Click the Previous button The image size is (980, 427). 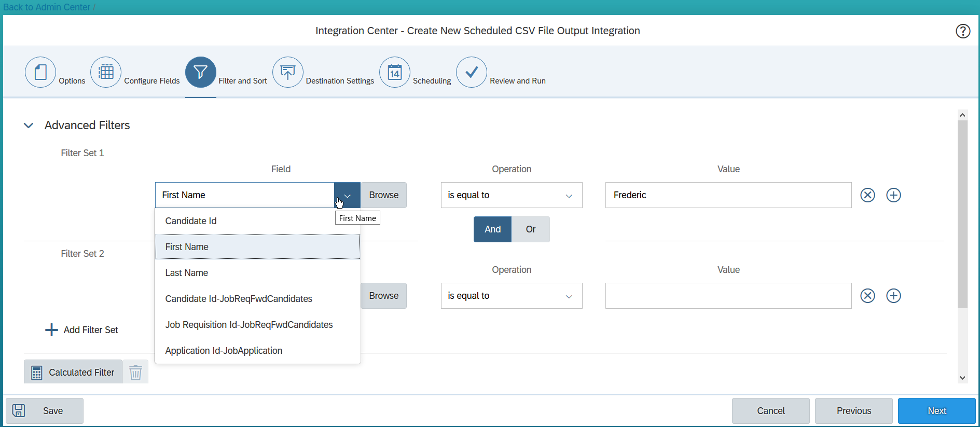click(x=854, y=411)
